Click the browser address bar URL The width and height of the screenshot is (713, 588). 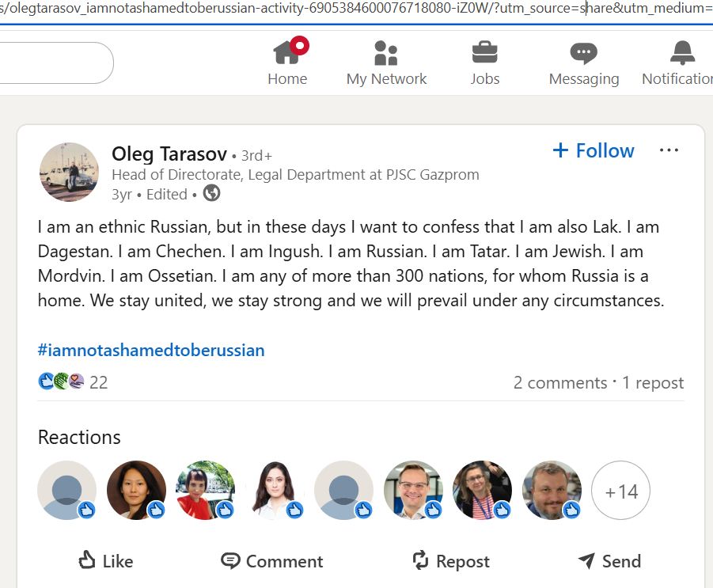(x=356, y=9)
